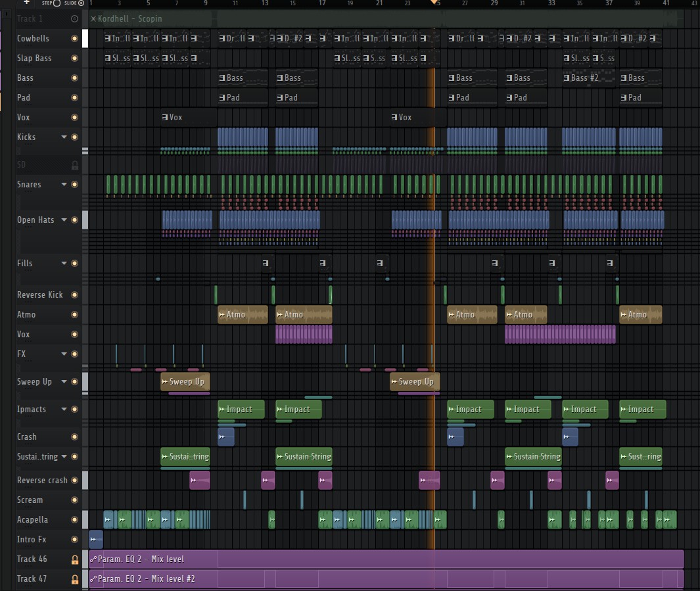
Task: Click the lock icon on Track 47
Action: click(75, 579)
